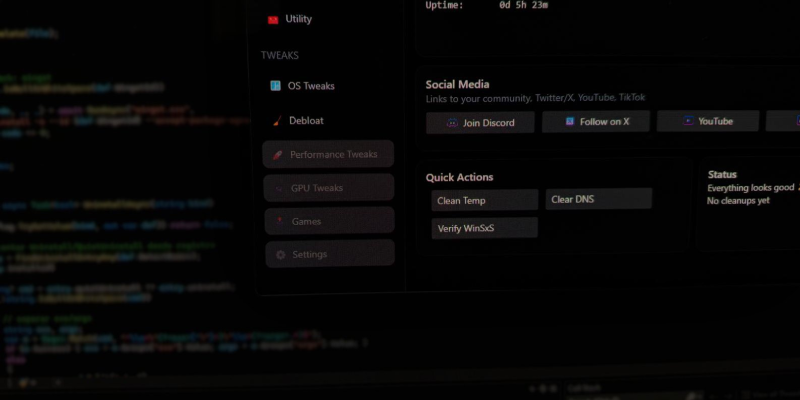Open Performance Tweaks via its rocket icon

pos(278,155)
